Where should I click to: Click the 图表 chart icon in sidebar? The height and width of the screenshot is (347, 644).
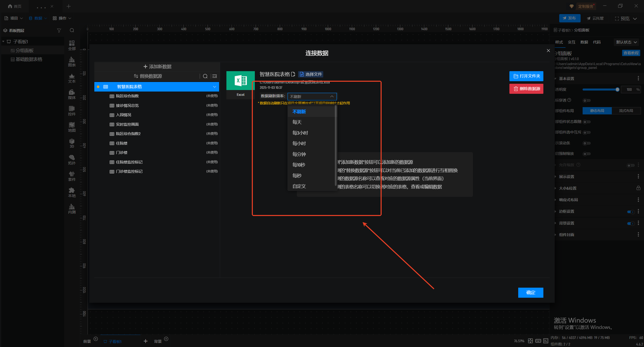(72, 62)
